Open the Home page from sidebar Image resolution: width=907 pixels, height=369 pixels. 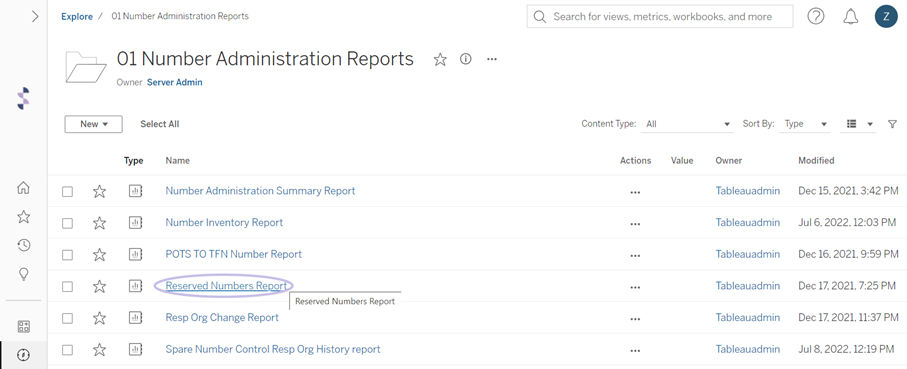tap(23, 187)
